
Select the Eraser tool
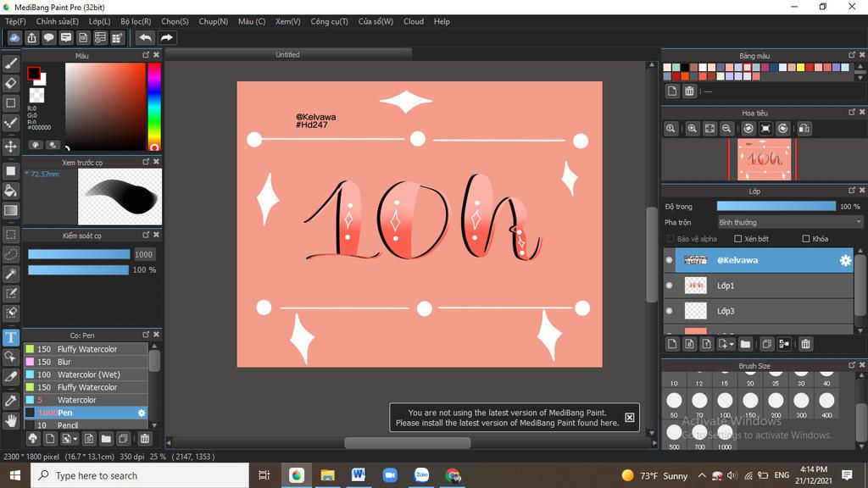click(10, 83)
